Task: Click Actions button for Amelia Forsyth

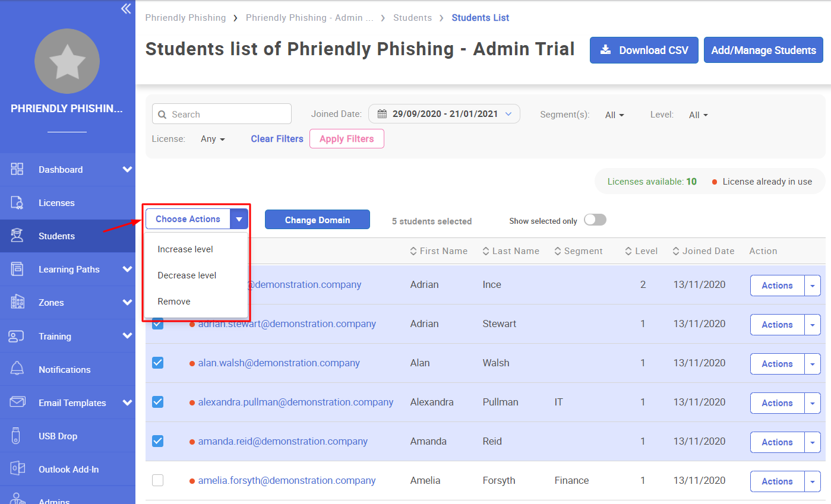Action: click(777, 481)
